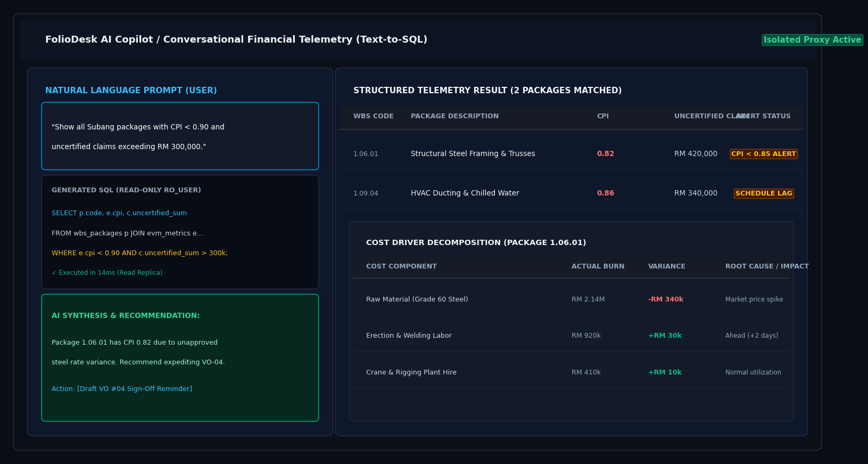Click the SCHEDULE LAG status badge
The image size is (868, 464).
click(763, 193)
